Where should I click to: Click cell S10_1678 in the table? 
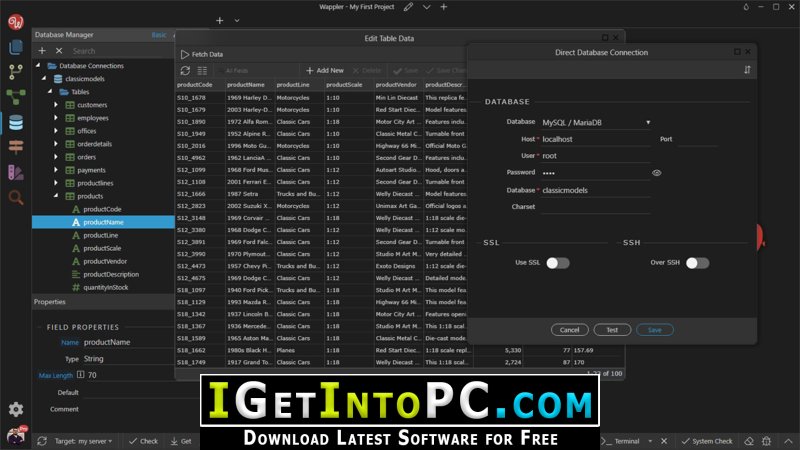(200, 97)
